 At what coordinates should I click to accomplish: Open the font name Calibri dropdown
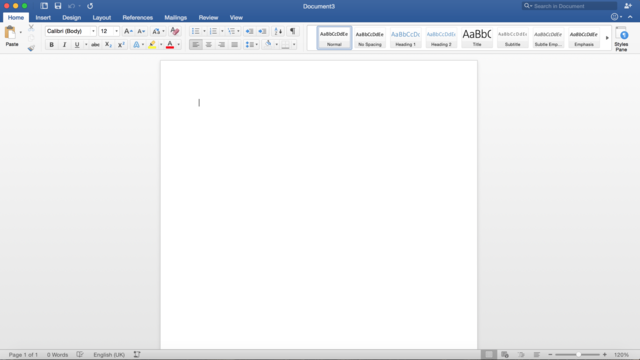[x=93, y=31]
